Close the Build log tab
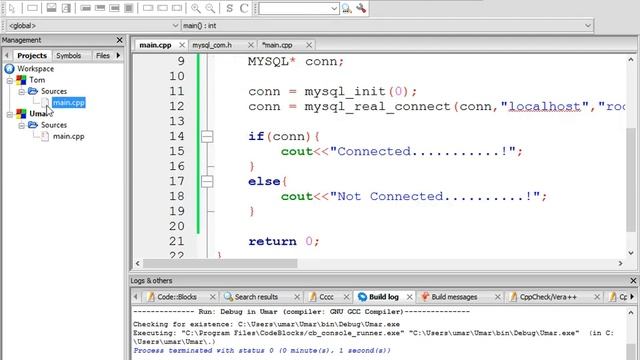This screenshot has width=640, height=360. pyautogui.click(x=409, y=297)
